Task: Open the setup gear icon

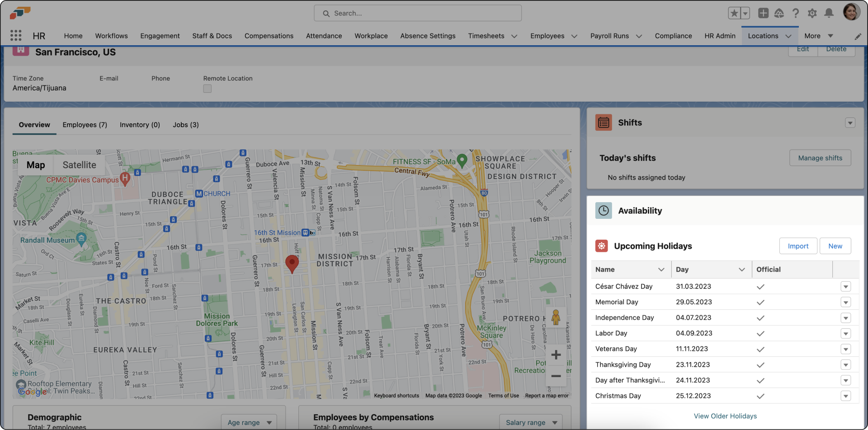Action: [x=812, y=13]
